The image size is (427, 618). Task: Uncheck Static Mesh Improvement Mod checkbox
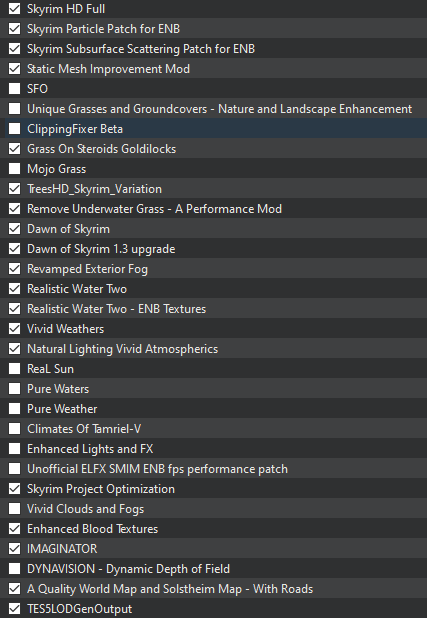pyautogui.click(x=15, y=69)
